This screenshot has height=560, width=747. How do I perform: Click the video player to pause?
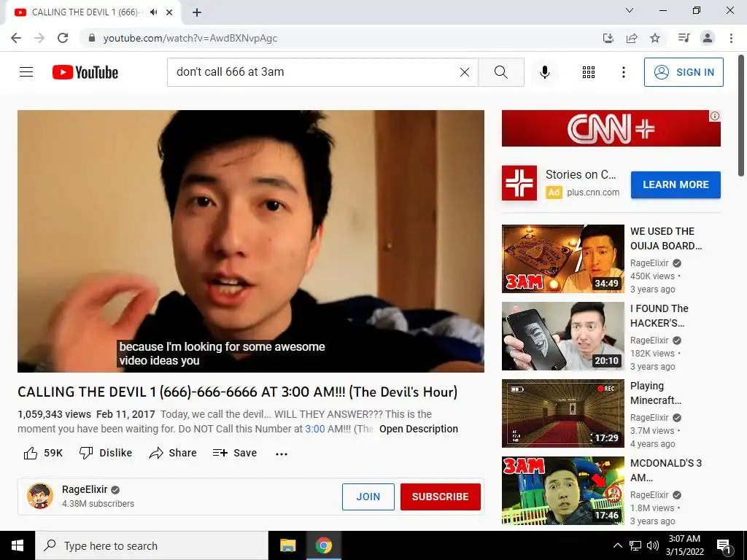(x=251, y=241)
